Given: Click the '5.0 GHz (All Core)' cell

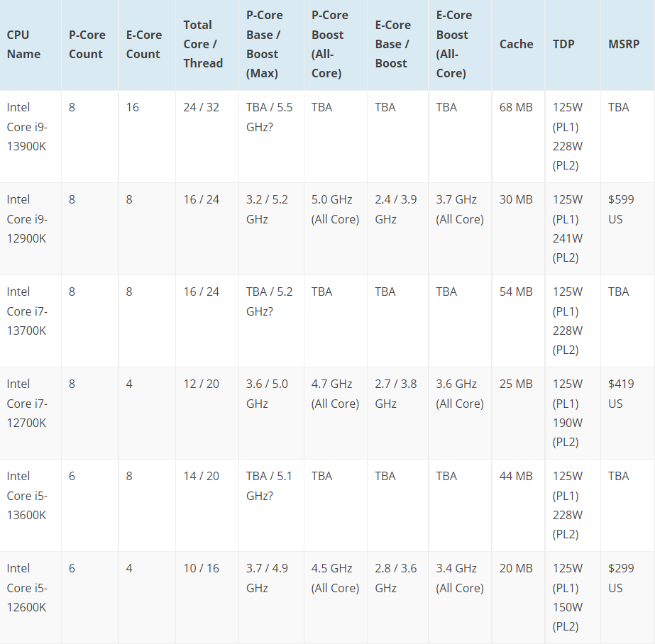Looking at the screenshot, I should point(335,209).
